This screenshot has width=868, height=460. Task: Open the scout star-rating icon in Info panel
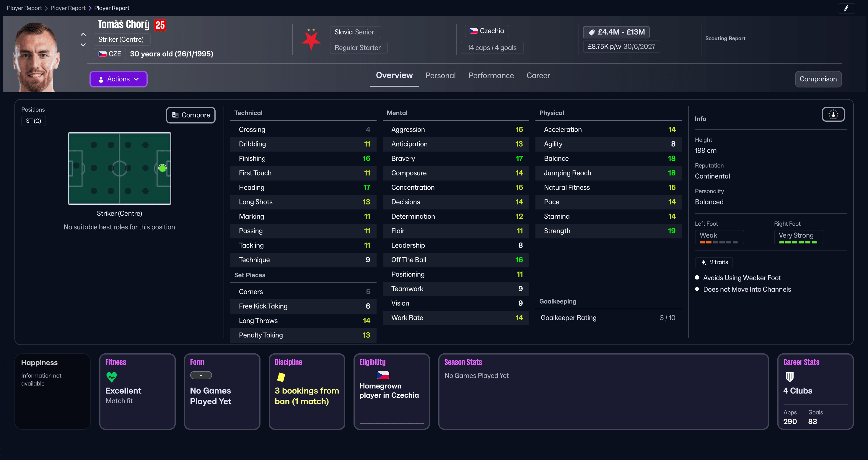pos(833,114)
